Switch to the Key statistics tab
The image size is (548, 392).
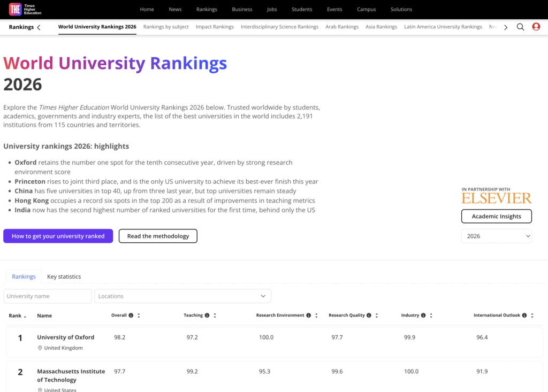pos(64,276)
